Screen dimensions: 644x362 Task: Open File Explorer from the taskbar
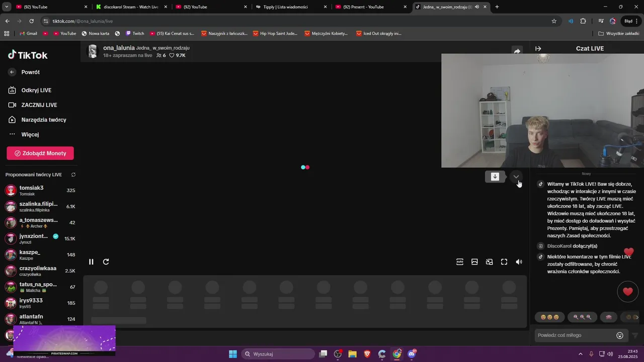click(x=352, y=354)
